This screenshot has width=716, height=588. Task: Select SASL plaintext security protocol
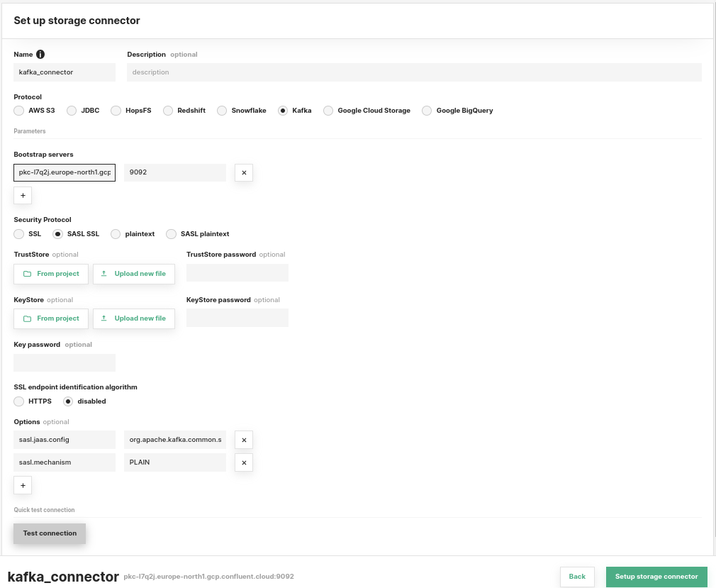click(171, 234)
